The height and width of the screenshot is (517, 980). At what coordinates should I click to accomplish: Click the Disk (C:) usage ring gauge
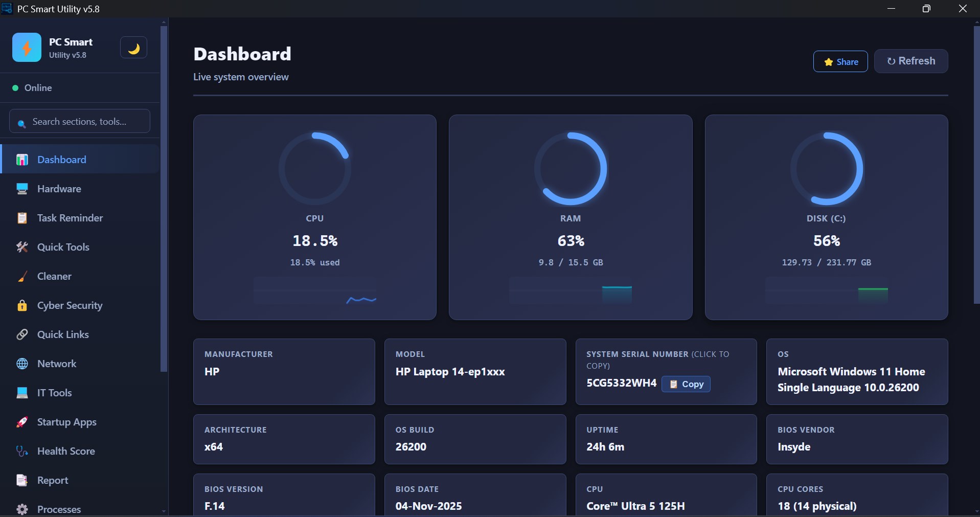827,169
